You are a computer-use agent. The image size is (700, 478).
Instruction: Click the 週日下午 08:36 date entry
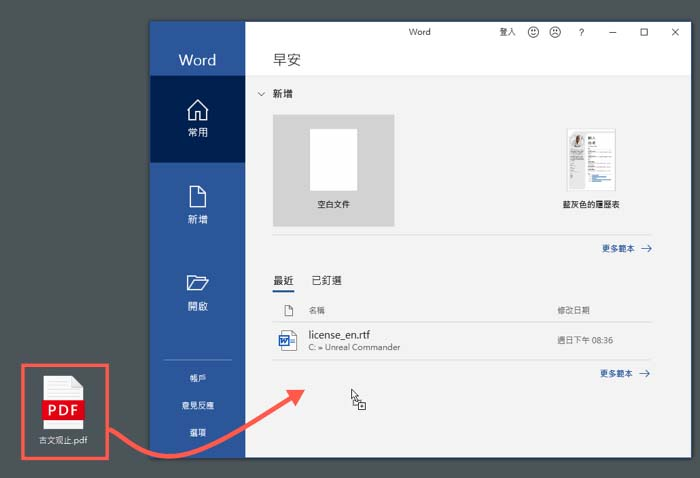coord(585,341)
